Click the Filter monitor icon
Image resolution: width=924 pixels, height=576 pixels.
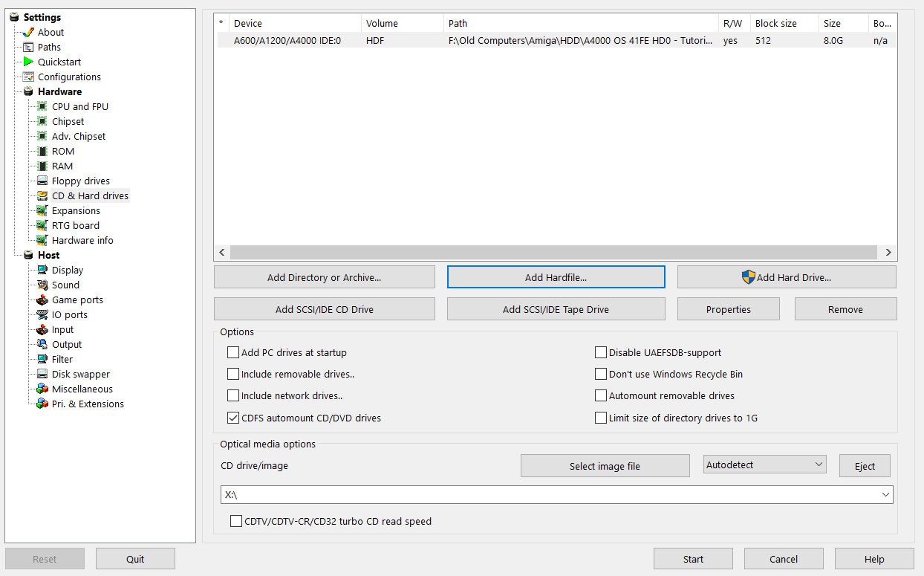42,359
